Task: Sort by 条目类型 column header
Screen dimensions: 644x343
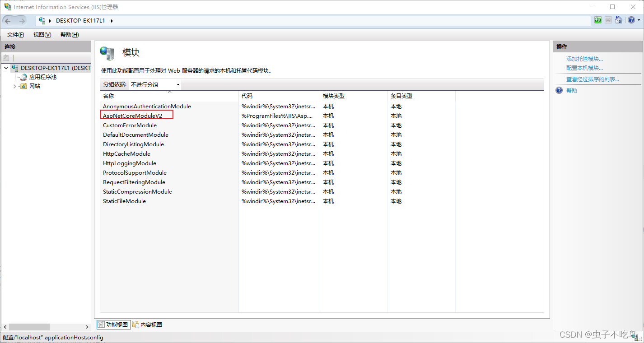Action: tap(421, 96)
